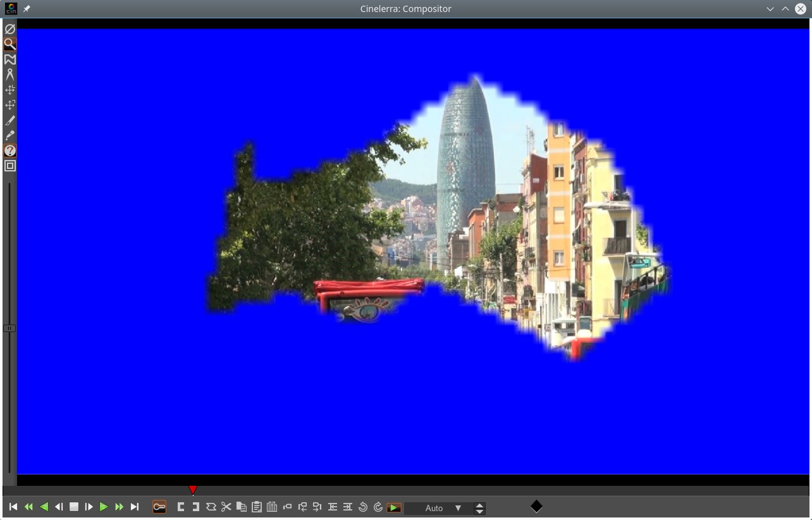Pick the eyedropper color tool
Image resolution: width=812 pixels, height=520 pixels.
(x=9, y=135)
